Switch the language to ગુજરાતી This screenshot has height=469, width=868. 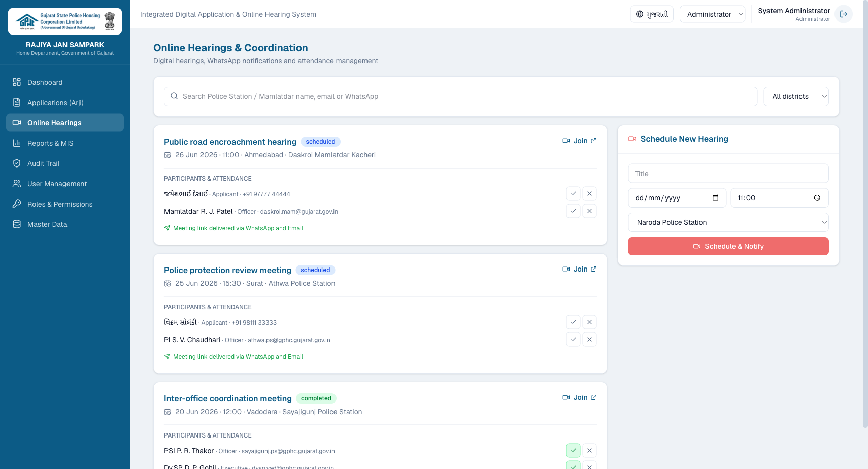[652, 14]
